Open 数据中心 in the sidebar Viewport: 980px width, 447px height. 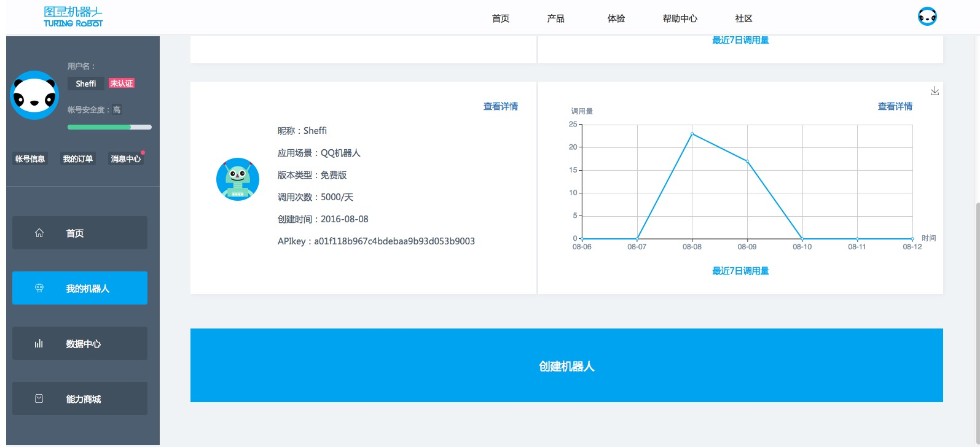coord(80,343)
